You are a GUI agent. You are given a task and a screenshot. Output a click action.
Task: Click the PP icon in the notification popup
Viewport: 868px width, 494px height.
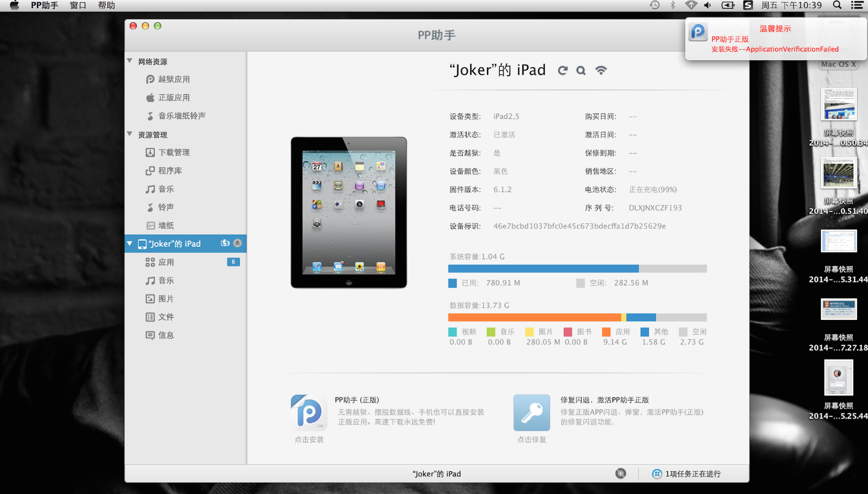pos(698,32)
